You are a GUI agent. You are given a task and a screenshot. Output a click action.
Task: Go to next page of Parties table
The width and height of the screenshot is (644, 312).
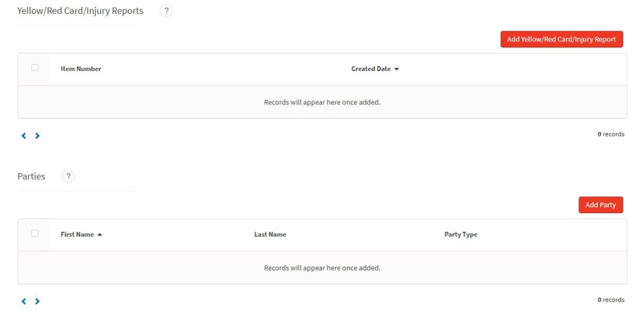37,301
